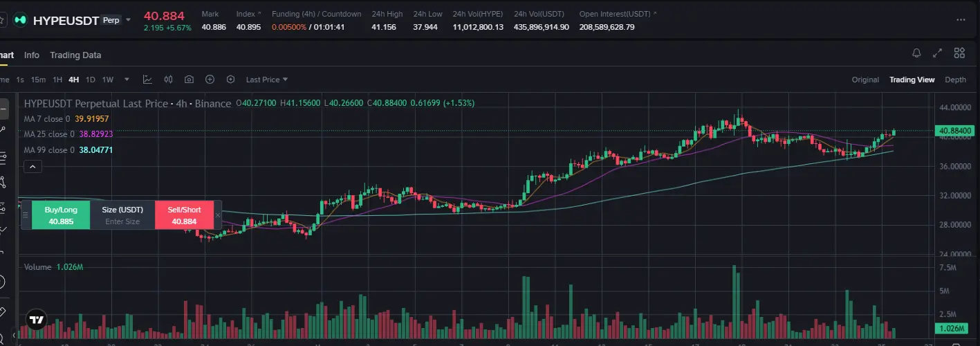Click the Funding (4h) / Countdown label
Image resolution: width=980 pixels, height=346 pixels.
click(316, 14)
